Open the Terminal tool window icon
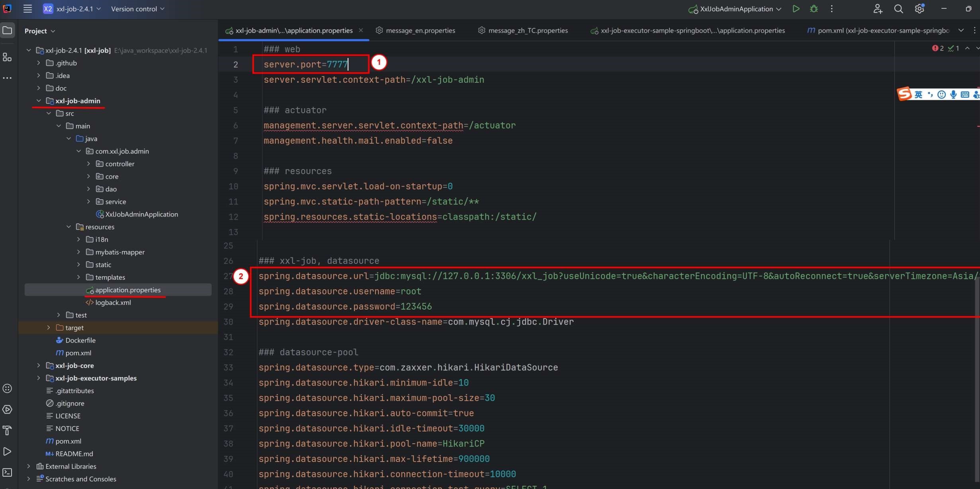The image size is (980, 489). pyautogui.click(x=7, y=472)
